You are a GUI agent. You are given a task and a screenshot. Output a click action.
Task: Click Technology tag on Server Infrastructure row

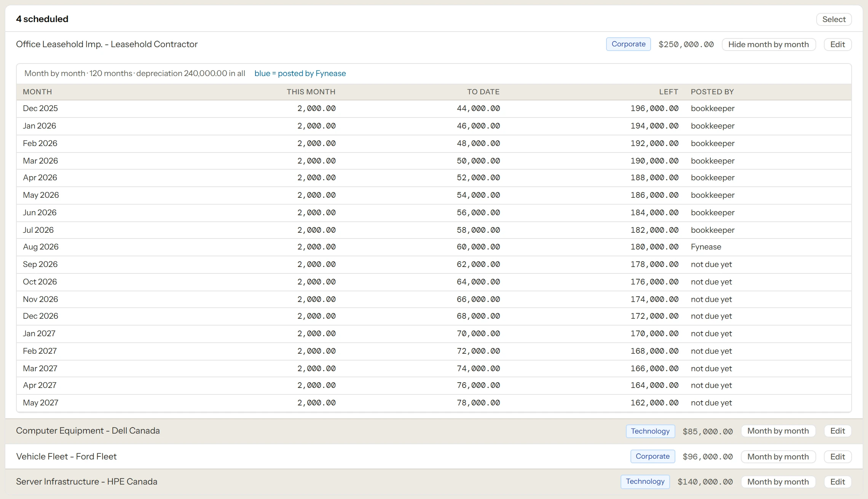click(x=645, y=482)
